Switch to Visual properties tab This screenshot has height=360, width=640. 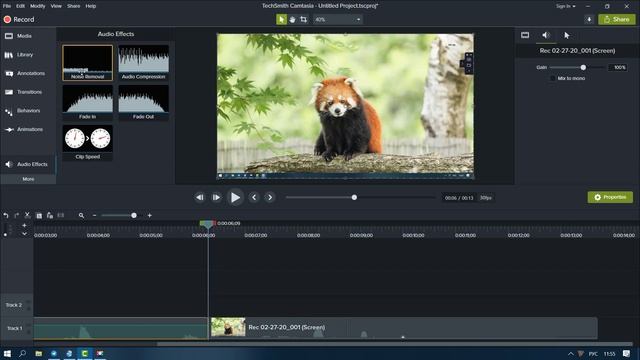coord(525,35)
